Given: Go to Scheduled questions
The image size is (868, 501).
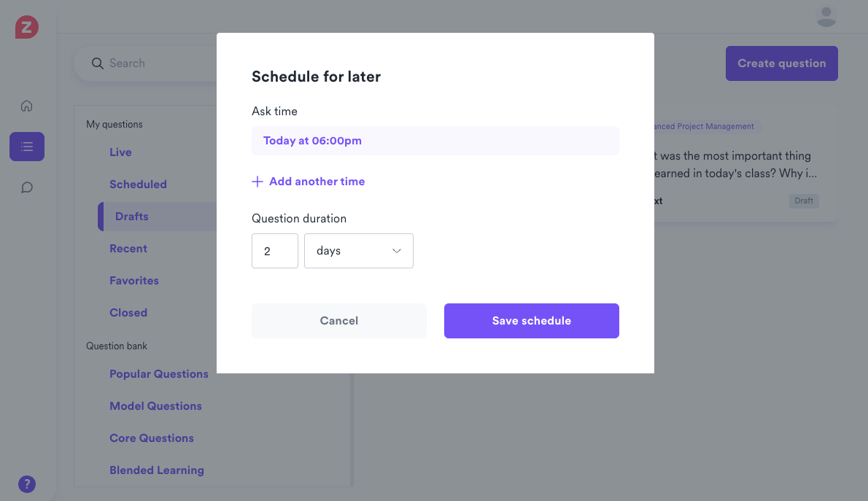Looking at the screenshot, I should click(138, 185).
